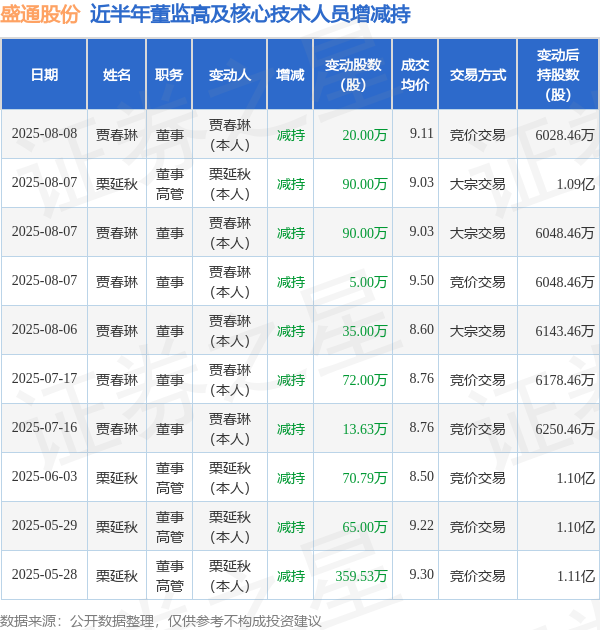Select the 成交均价 column header

[415, 75]
